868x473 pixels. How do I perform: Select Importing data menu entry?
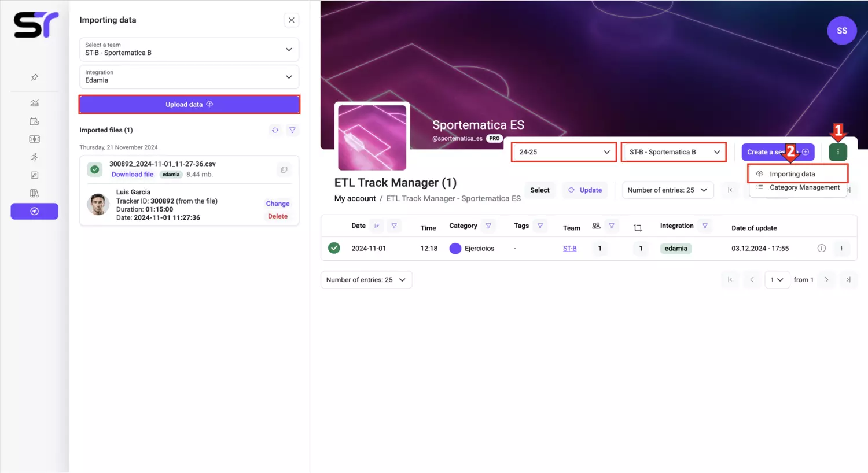798,174
